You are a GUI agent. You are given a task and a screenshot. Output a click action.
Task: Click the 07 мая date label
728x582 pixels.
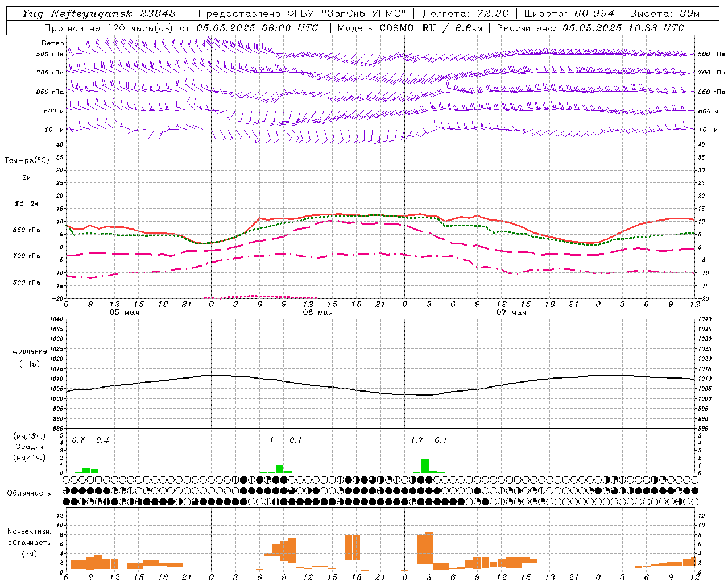click(511, 312)
